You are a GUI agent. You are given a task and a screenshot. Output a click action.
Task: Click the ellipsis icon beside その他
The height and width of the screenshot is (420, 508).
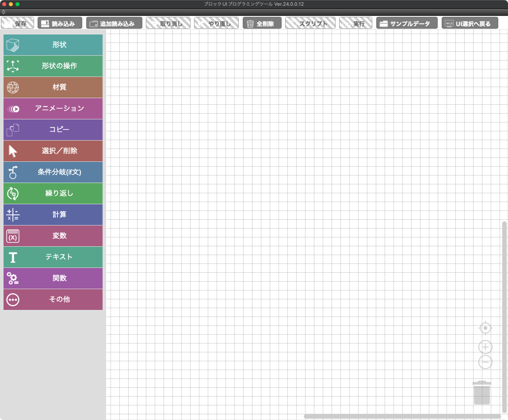(13, 300)
